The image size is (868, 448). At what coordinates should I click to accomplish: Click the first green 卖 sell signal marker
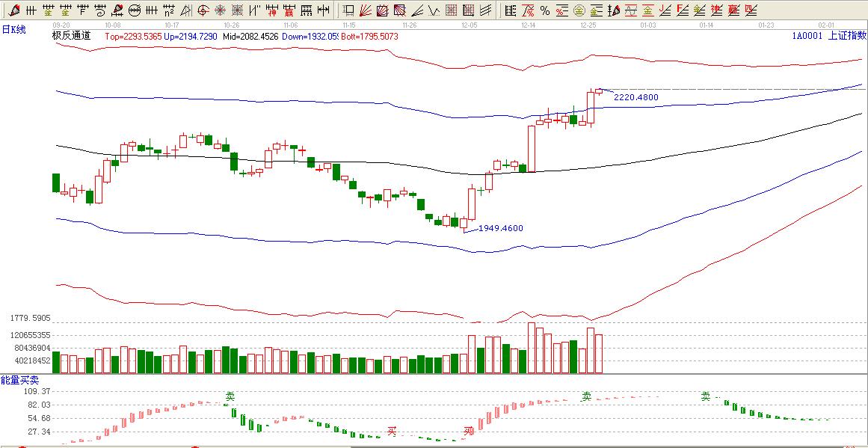click(231, 396)
